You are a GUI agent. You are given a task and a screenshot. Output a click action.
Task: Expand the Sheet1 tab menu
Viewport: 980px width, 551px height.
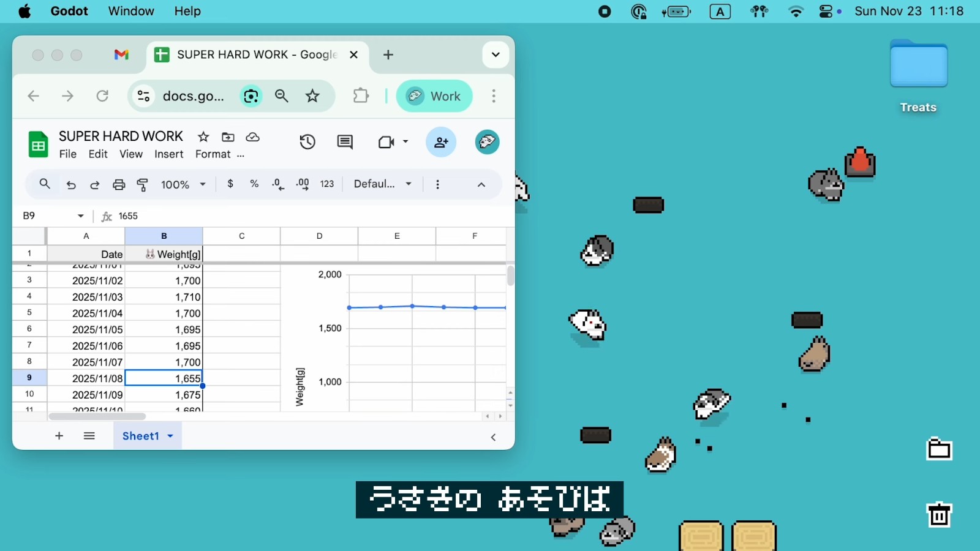pyautogui.click(x=170, y=436)
